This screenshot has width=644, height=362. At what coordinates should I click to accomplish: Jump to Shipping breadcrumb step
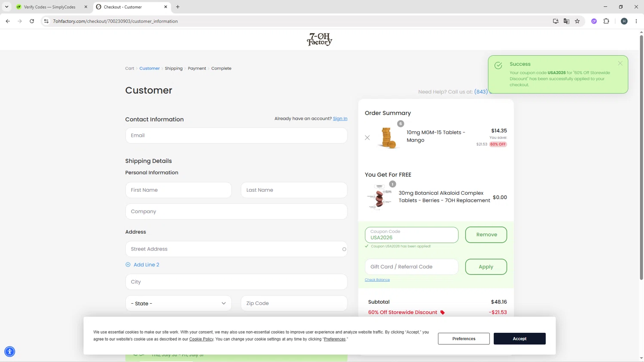tap(173, 68)
